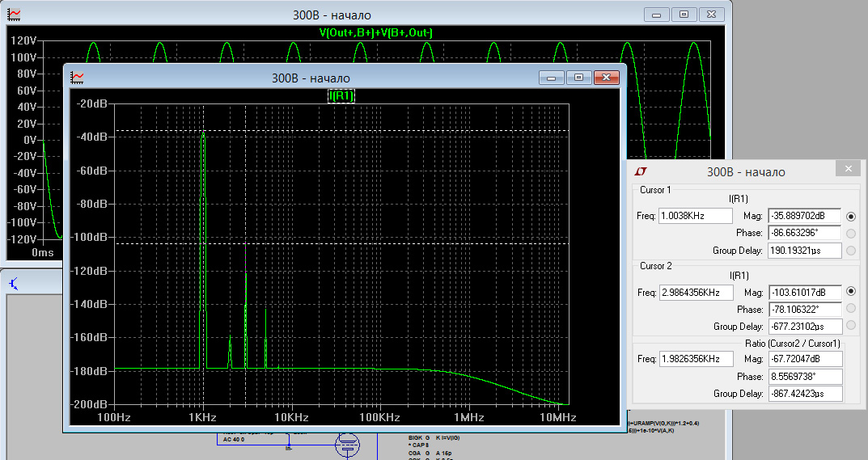Click the LTspice logo in cursor dialog
Image resolution: width=868 pixels, height=460 pixels.
640,171
